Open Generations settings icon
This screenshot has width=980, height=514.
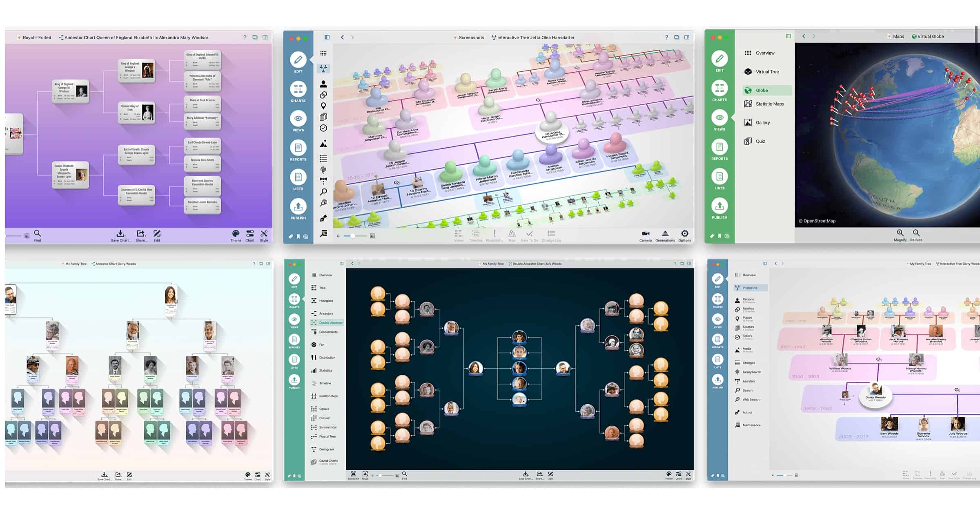tap(665, 234)
